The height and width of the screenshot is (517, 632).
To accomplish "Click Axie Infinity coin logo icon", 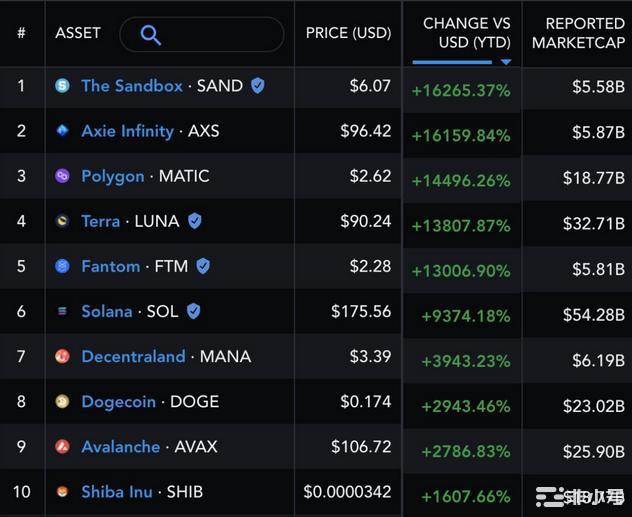I will tap(62, 131).
